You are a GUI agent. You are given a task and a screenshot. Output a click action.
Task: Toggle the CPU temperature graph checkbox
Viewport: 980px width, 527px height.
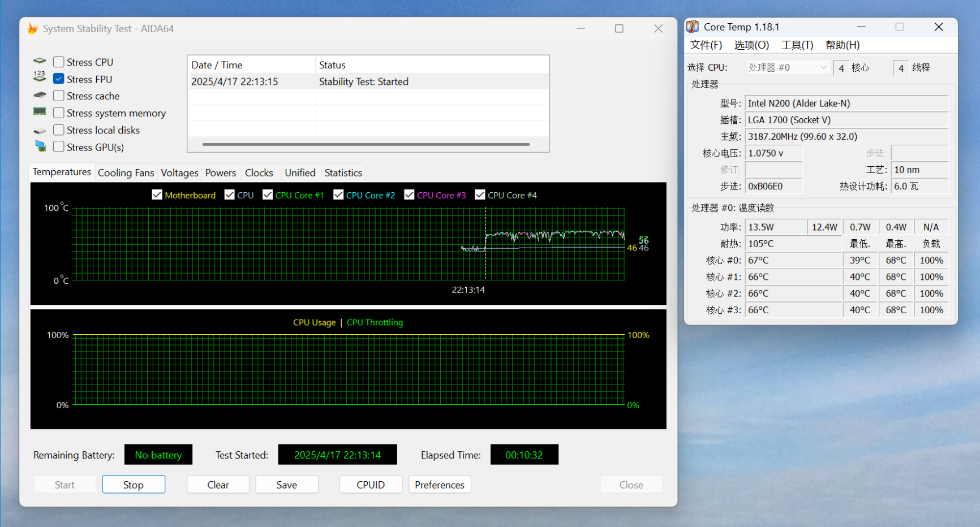point(229,195)
